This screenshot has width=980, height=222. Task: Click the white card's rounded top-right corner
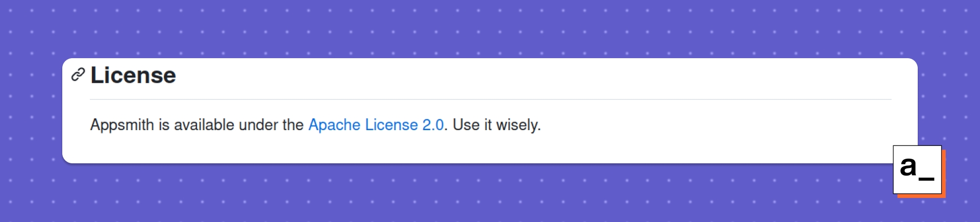pyautogui.click(x=912, y=64)
